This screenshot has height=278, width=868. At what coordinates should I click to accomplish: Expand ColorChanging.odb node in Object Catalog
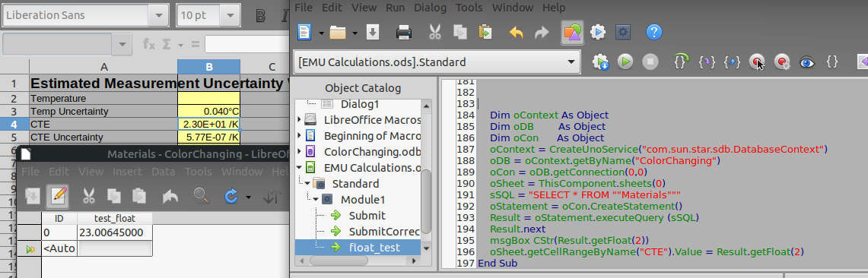click(300, 151)
